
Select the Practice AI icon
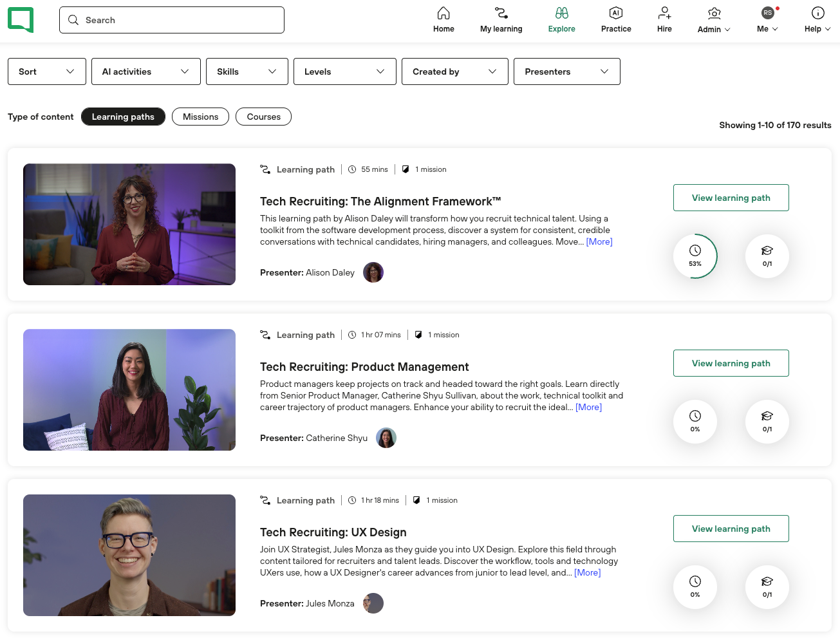click(615, 14)
